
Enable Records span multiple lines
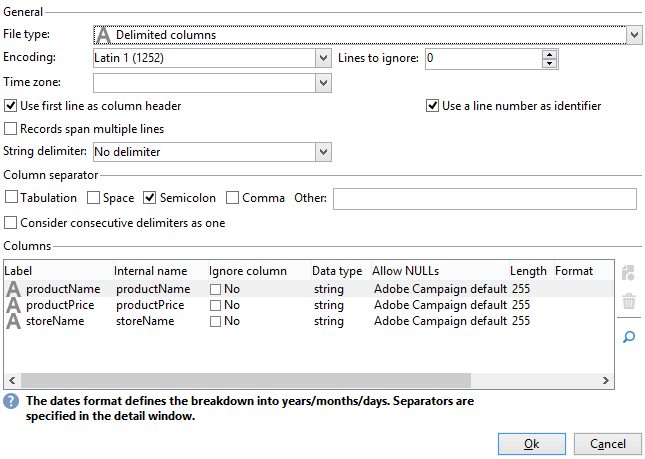point(11,129)
